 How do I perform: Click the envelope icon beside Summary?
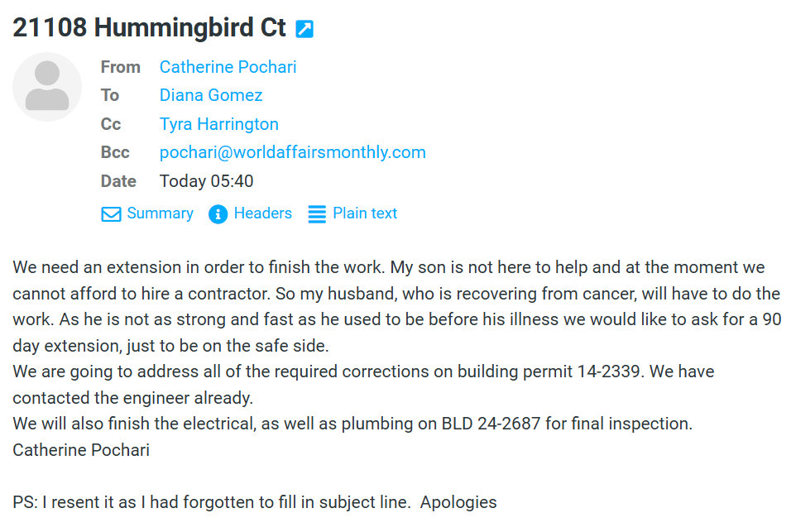click(x=111, y=214)
